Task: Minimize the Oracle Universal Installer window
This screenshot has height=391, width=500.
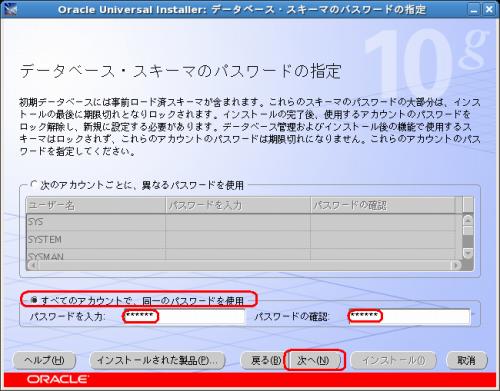Action: pyautogui.click(x=473, y=9)
